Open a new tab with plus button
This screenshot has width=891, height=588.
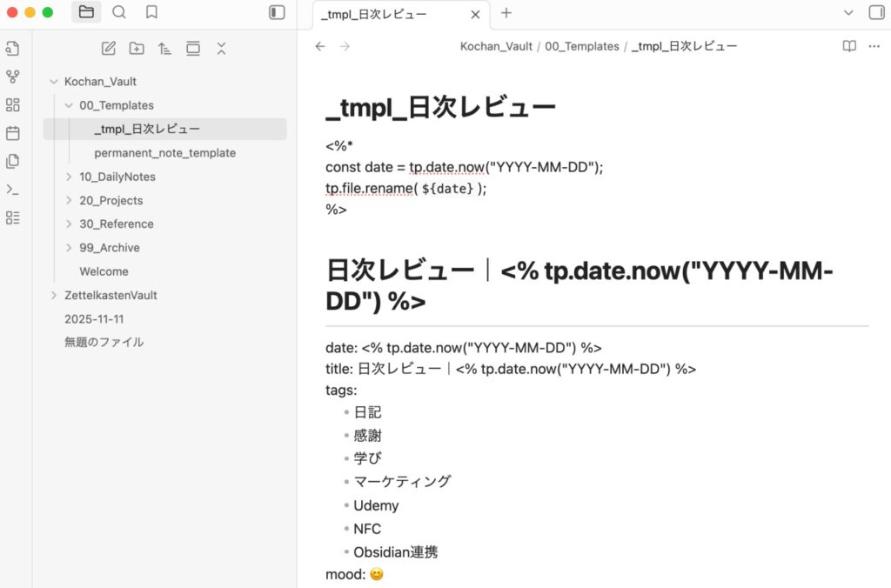point(506,13)
